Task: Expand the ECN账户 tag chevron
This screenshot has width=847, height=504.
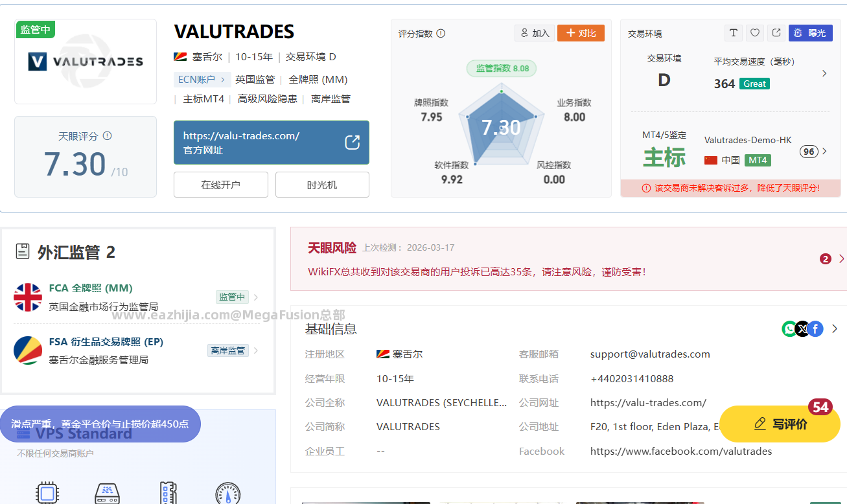Action: coord(222,80)
